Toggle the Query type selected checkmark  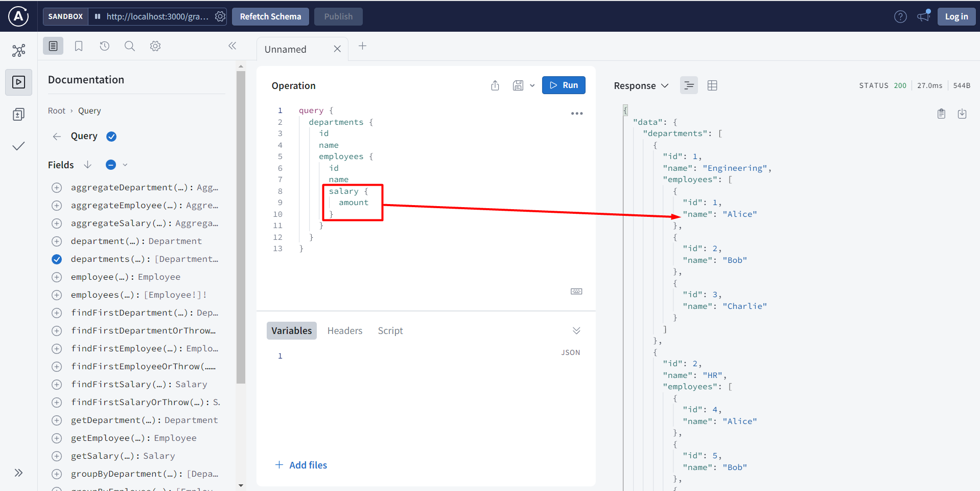pyautogui.click(x=111, y=137)
